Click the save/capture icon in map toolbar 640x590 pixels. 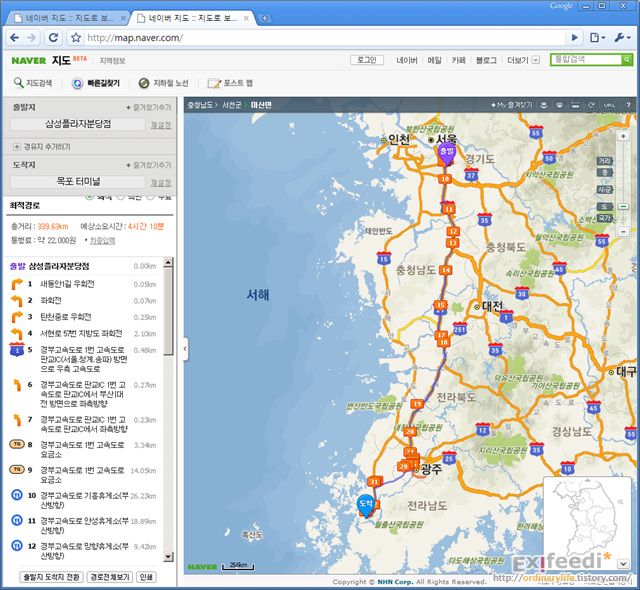tap(560, 105)
